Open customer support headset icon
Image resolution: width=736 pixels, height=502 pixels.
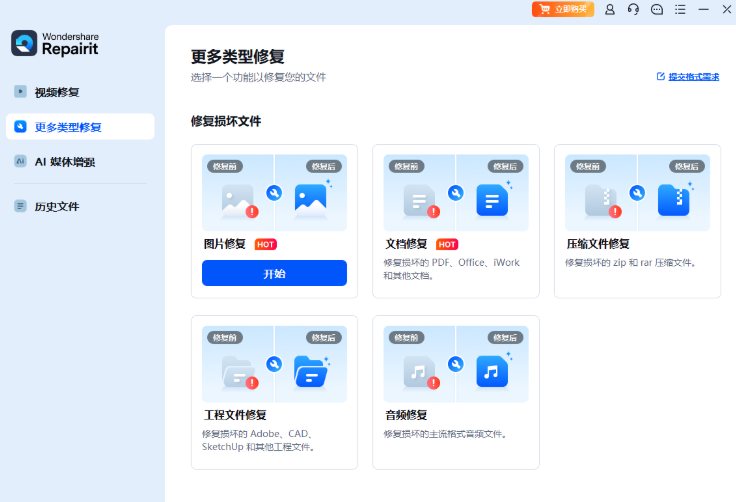point(633,9)
